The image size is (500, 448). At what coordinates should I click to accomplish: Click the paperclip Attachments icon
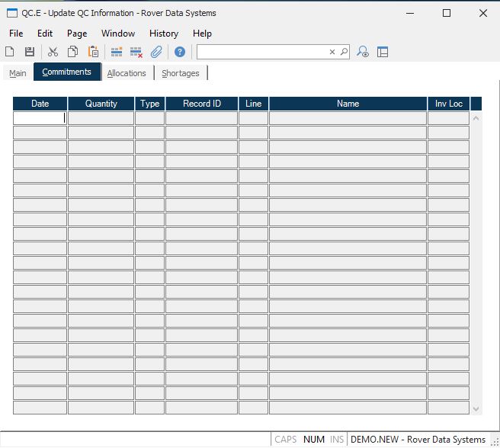tap(156, 52)
